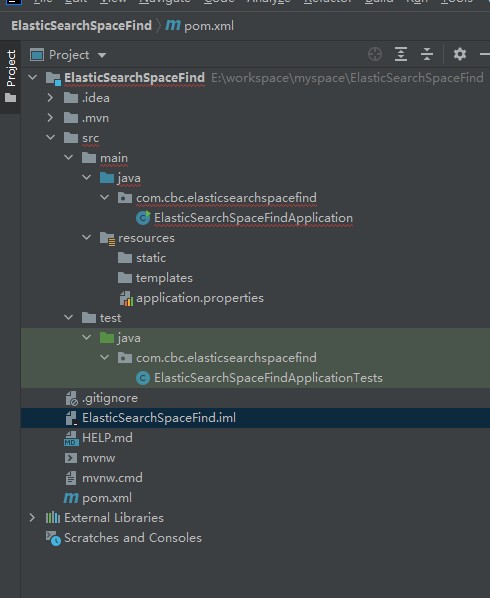
Task: Collapse the resources folder
Action: click(87, 237)
